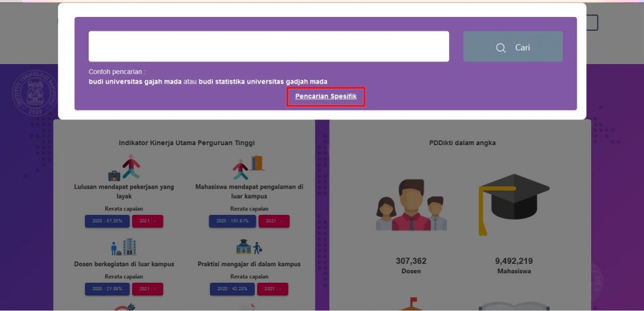This screenshot has height=311, width=644.
Task: Select red 2021 badge under Lulusan
Action: point(147,221)
